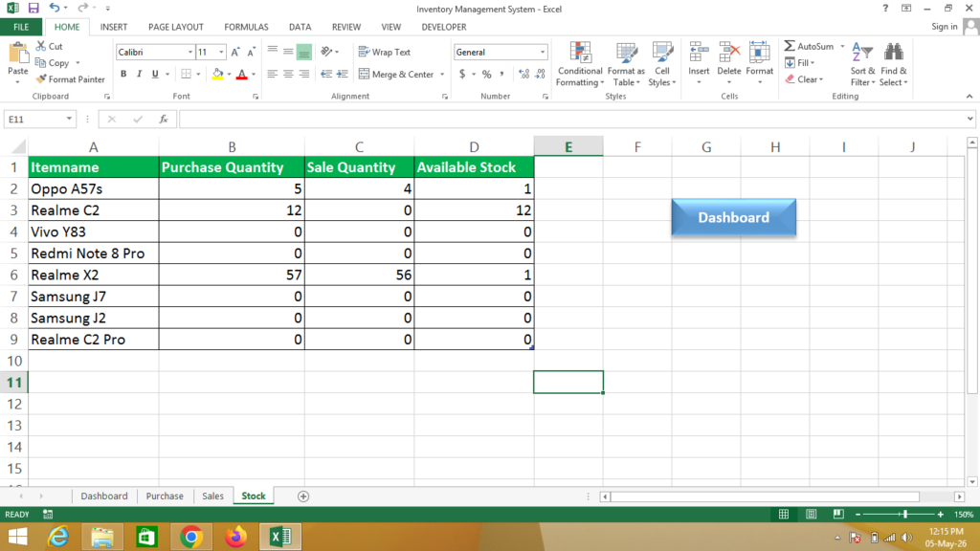Align text to the left
The height and width of the screenshot is (551, 980).
click(273, 74)
